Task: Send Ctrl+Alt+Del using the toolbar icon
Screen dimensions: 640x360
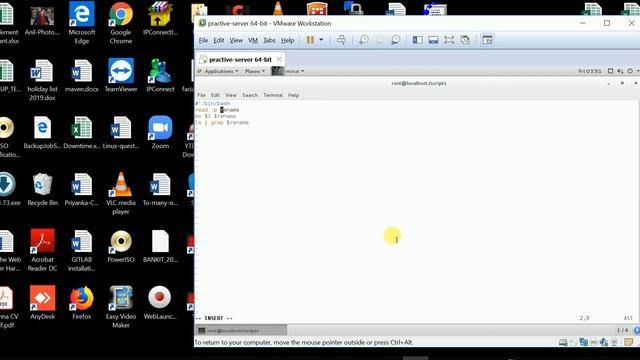Action: [341, 40]
